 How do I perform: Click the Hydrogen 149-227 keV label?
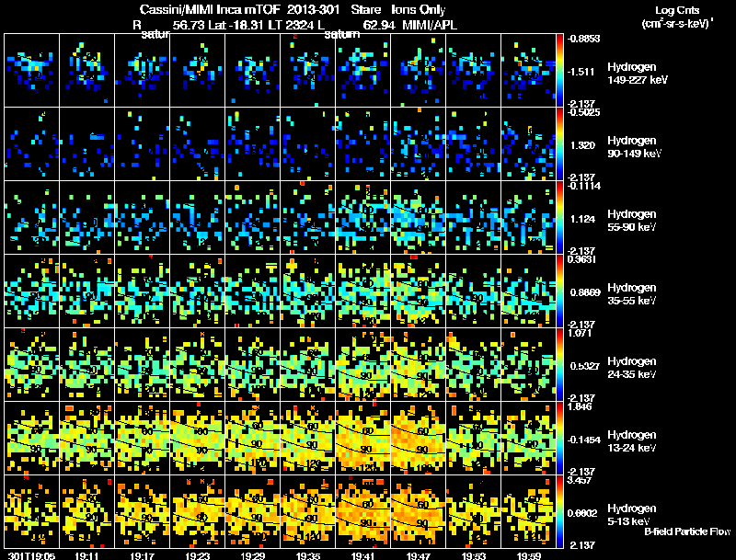coord(638,74)
